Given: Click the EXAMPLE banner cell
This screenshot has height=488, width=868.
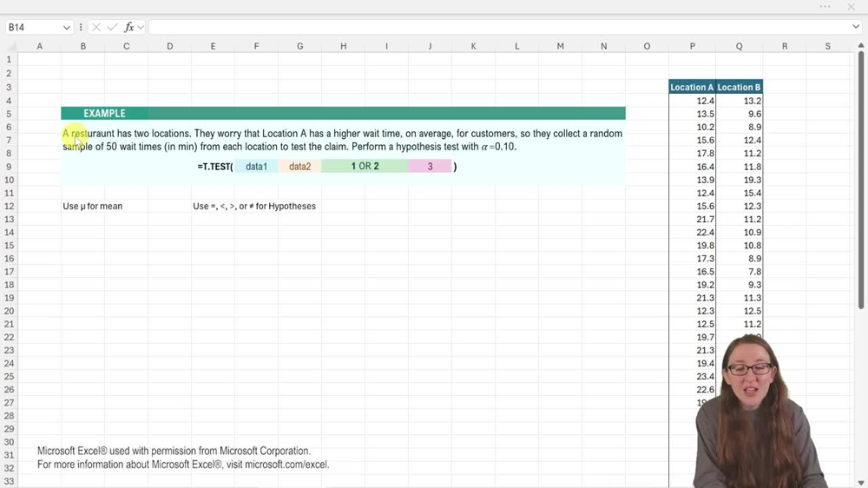Looking at the screenshot, I should (x=104, y=114).
